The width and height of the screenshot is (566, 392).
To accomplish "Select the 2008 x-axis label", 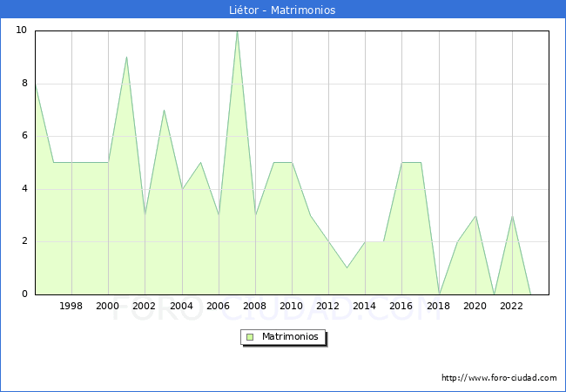I will click(254, 306).
